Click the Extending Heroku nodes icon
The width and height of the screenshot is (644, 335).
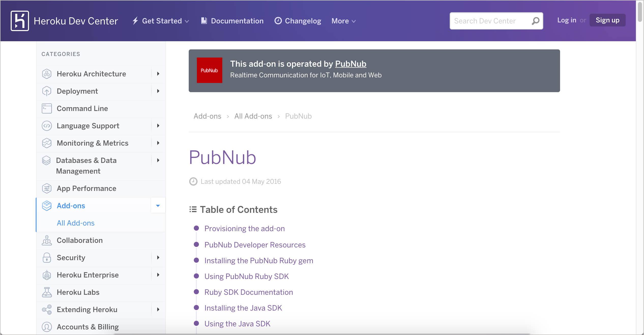47,310
